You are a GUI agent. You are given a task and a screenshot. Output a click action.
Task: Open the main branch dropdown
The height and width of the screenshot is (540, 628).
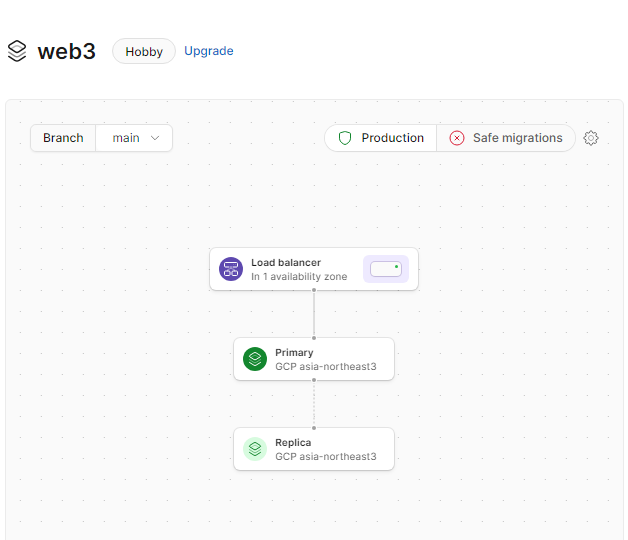(134, 138)
